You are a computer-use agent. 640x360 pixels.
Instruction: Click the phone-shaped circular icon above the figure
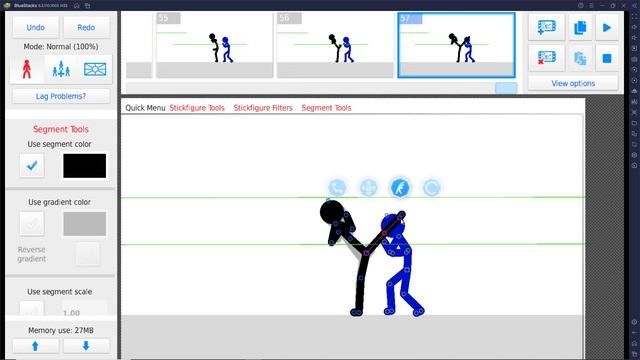[337, 188]
